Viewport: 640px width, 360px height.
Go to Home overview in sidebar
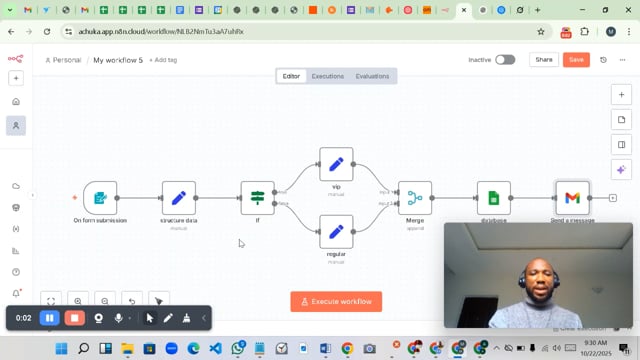pos(16,102)
